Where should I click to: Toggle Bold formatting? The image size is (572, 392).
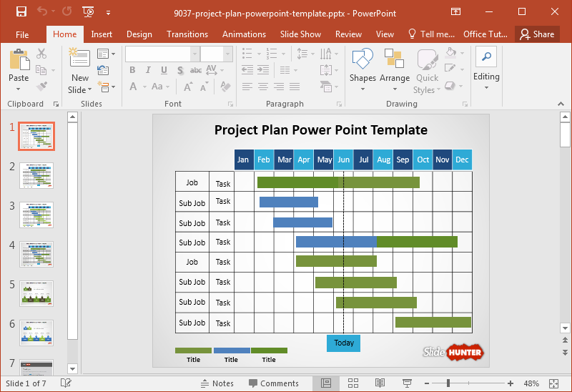tap(133, 70)
